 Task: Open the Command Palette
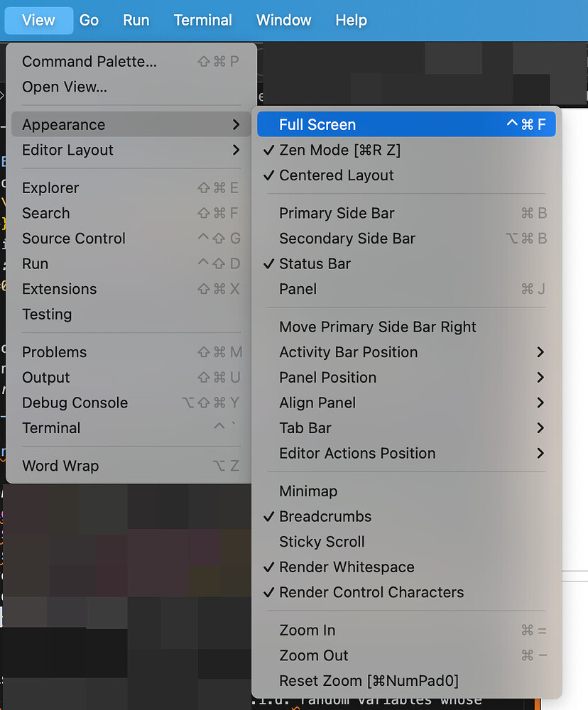coord(89,62)
